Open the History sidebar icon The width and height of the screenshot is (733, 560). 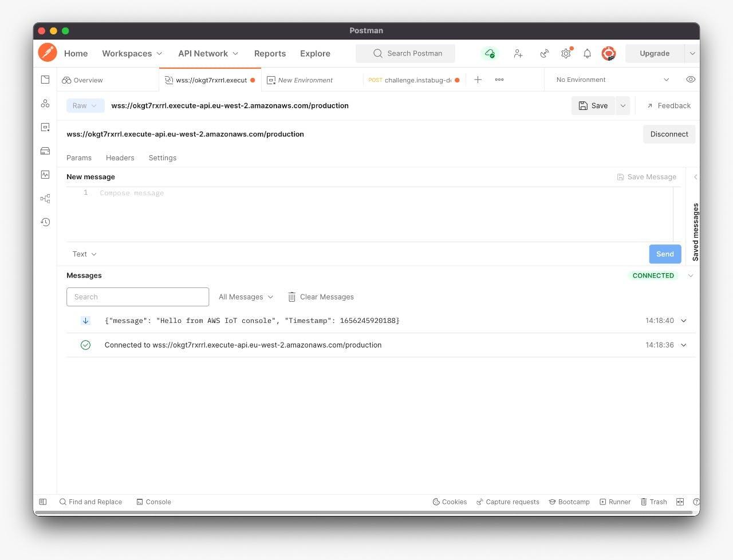pyautogui.click(x=45, y=222)
